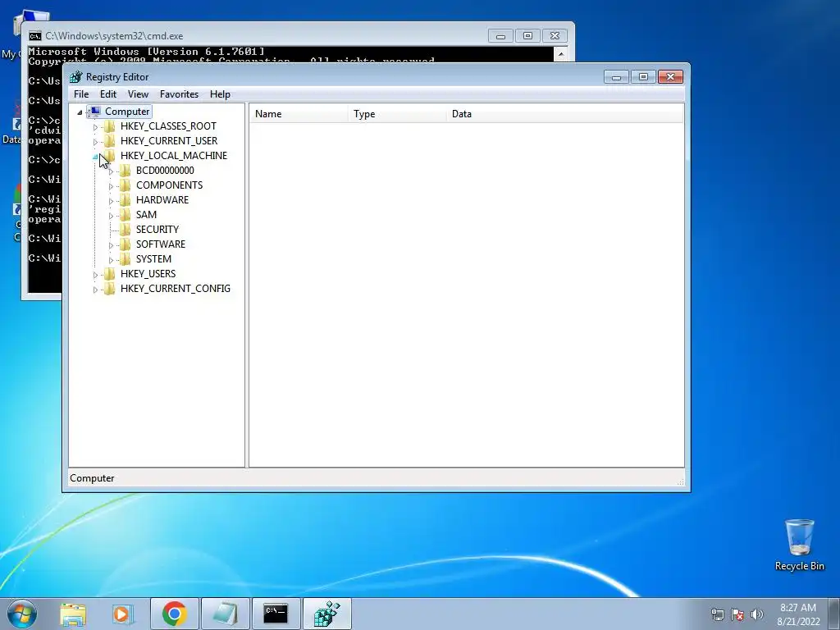Select the SECURITY key label
Image resolution: width=840 pixels, height=630 pixels.
157,230
